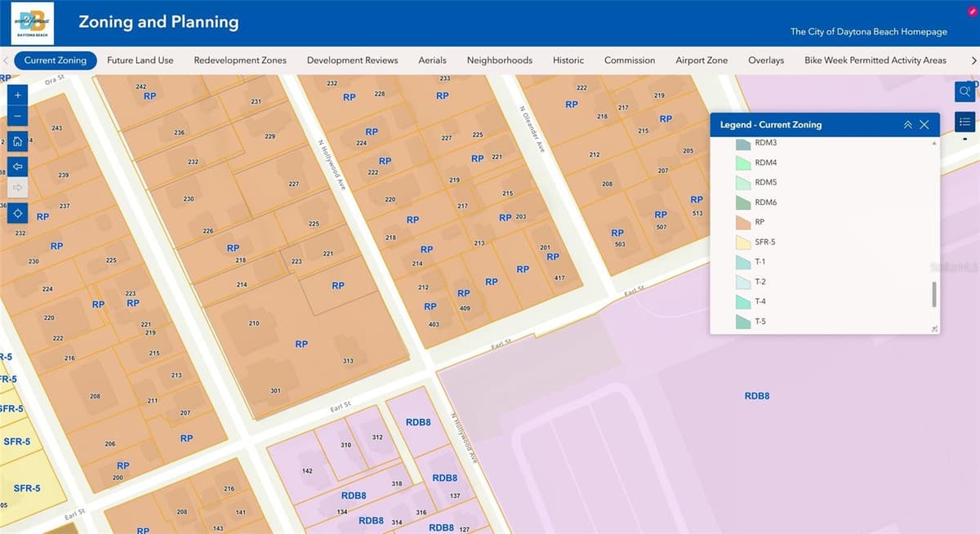
Task: Click the RP color swatch in legend
Action: click(742, 222)
